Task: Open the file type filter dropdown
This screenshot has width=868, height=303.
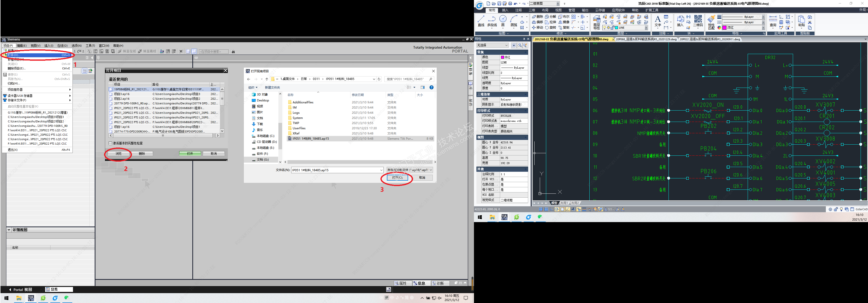Action: [x=409, y=170]
